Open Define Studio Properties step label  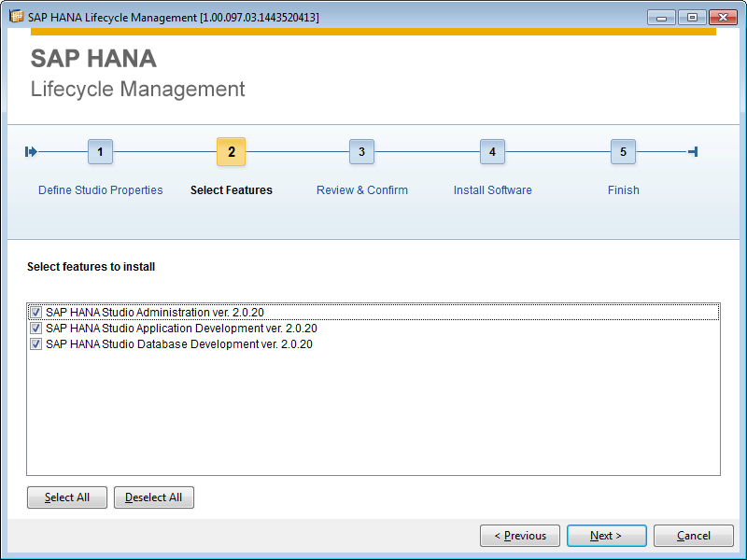[x=101, y=190]
